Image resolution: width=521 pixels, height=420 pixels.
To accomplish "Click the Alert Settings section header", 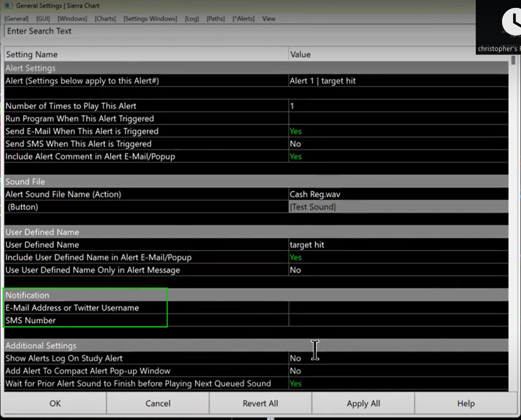I will pos(256,68).
